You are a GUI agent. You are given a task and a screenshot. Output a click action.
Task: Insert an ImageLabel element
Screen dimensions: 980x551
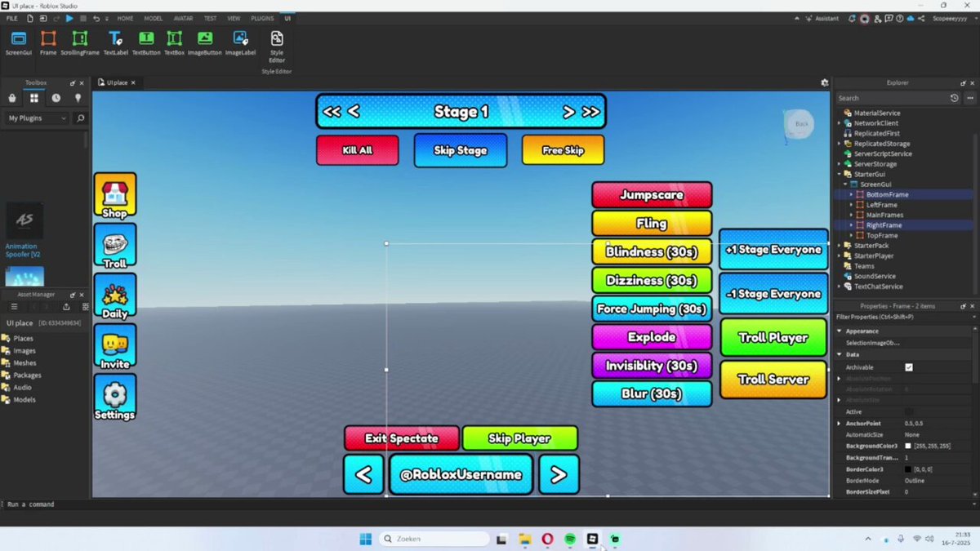point(240,43)
